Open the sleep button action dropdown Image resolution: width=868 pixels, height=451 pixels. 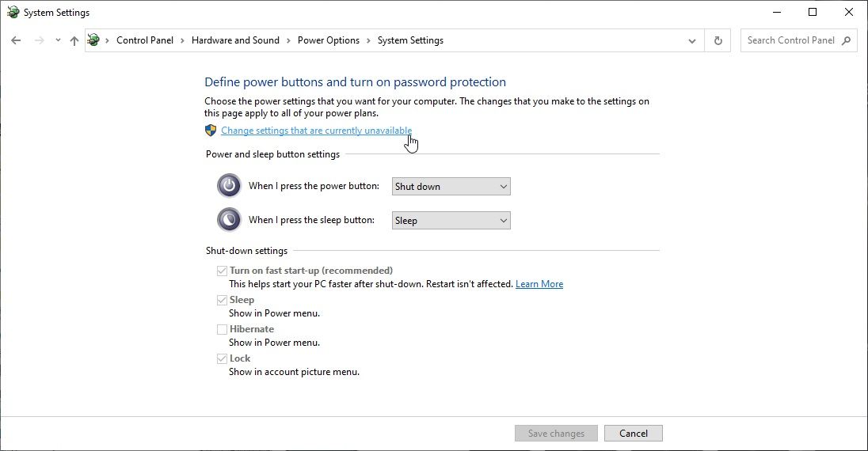[451, 221]
